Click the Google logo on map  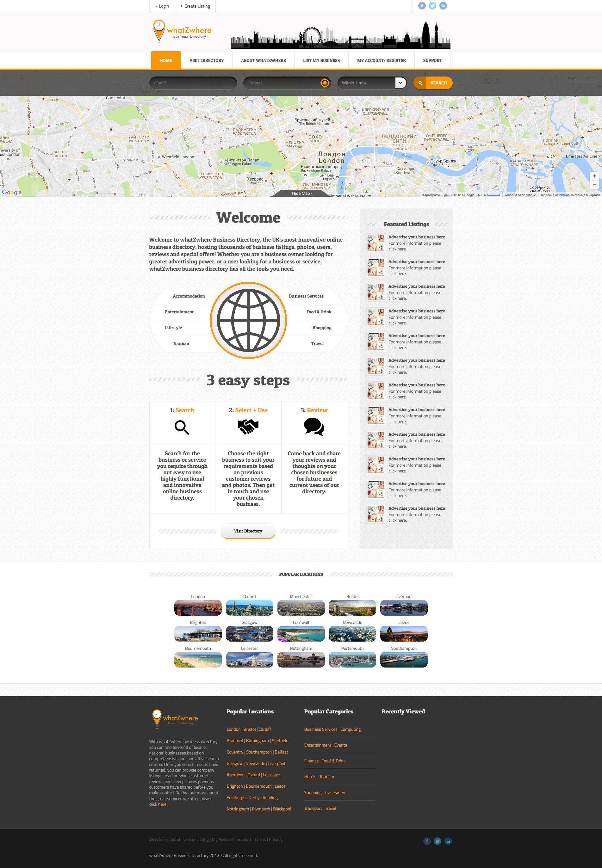tap(12, 192)
